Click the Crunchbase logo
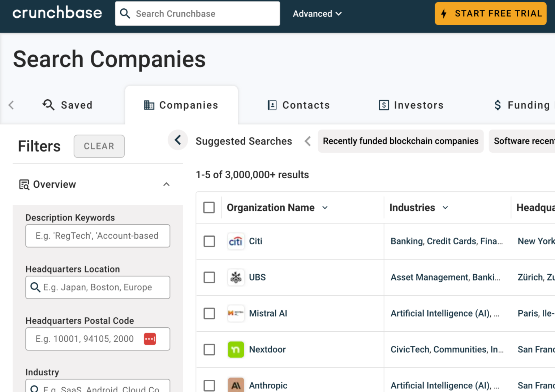 click(x=57, y=13)
